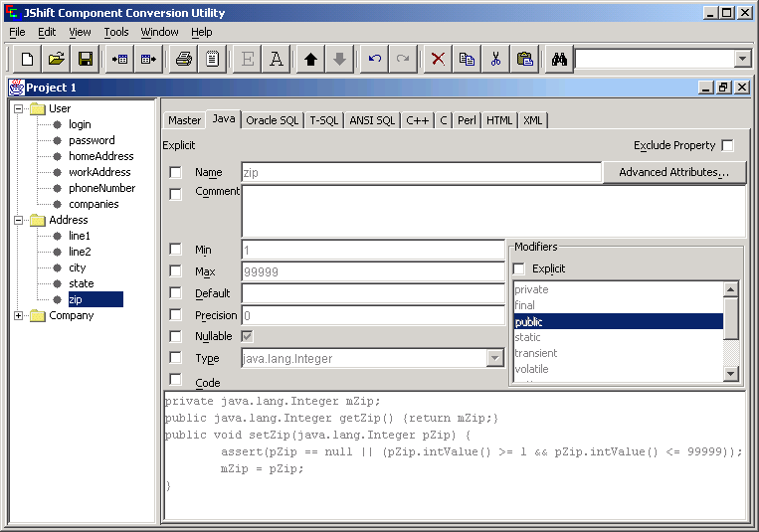This screenshot has height=532, width=759.
Task: Move item down with the grey arrow
Action: [x=340, y=59]
